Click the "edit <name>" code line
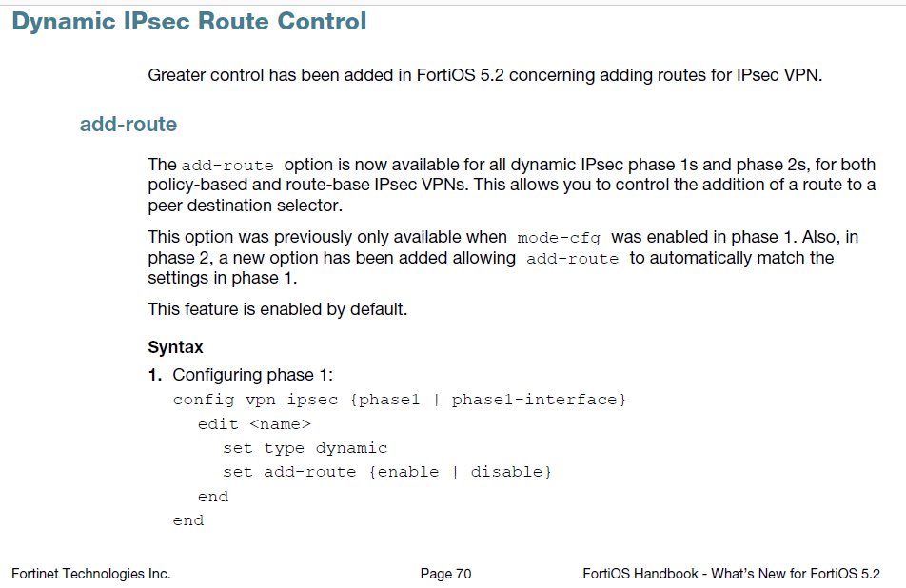 (254, 424)
